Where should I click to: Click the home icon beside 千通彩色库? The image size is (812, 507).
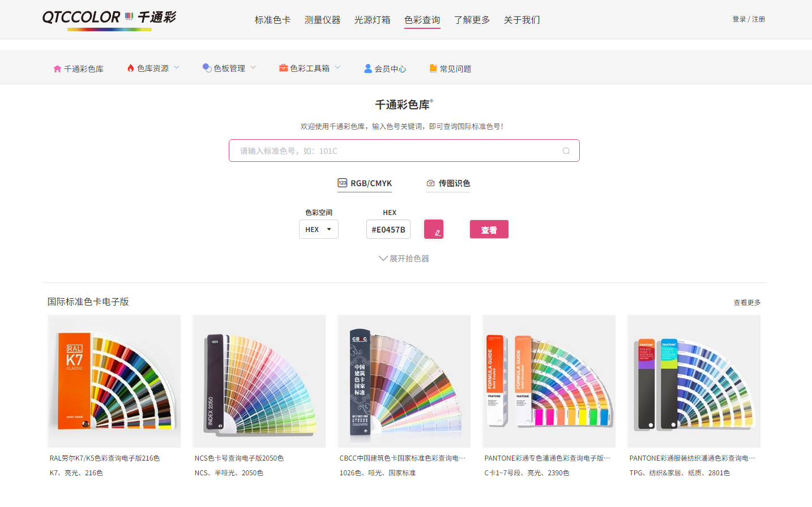[57, 68]
